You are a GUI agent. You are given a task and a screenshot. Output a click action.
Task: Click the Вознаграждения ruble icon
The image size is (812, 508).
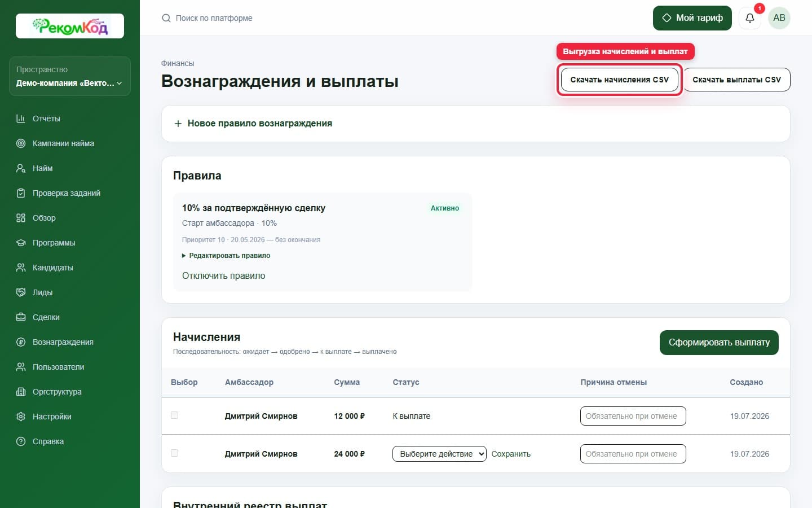point(21,342)
